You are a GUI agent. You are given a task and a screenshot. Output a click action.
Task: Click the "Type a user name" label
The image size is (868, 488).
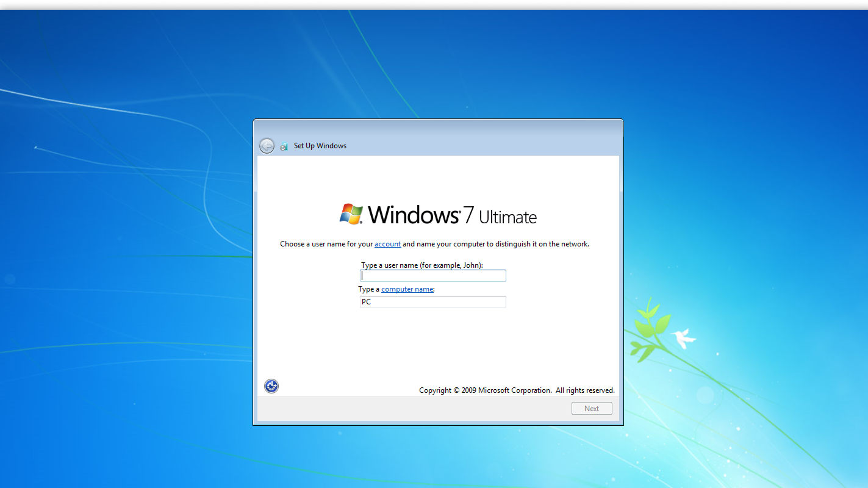pyautogui.click(x=422, y=265)
